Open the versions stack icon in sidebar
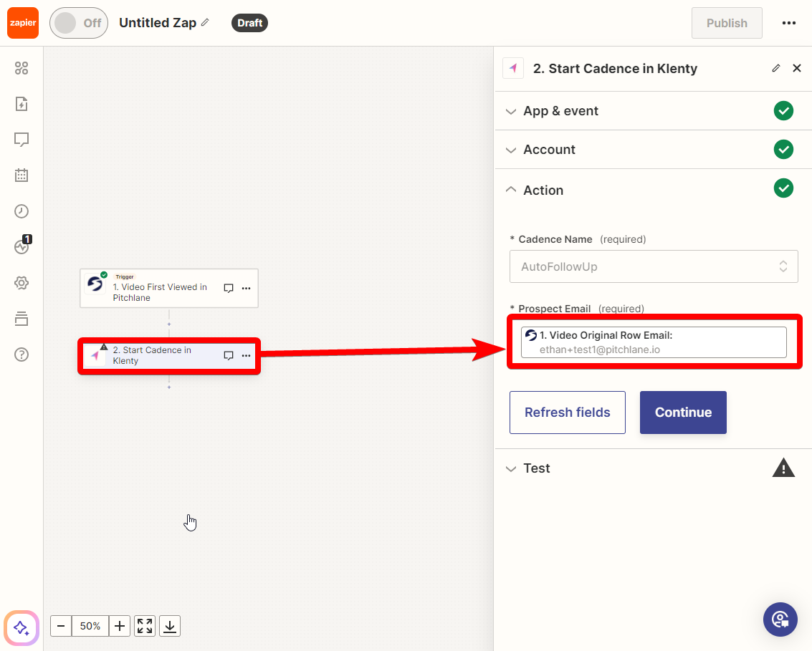The image size is (812, 651). [22, 319]
